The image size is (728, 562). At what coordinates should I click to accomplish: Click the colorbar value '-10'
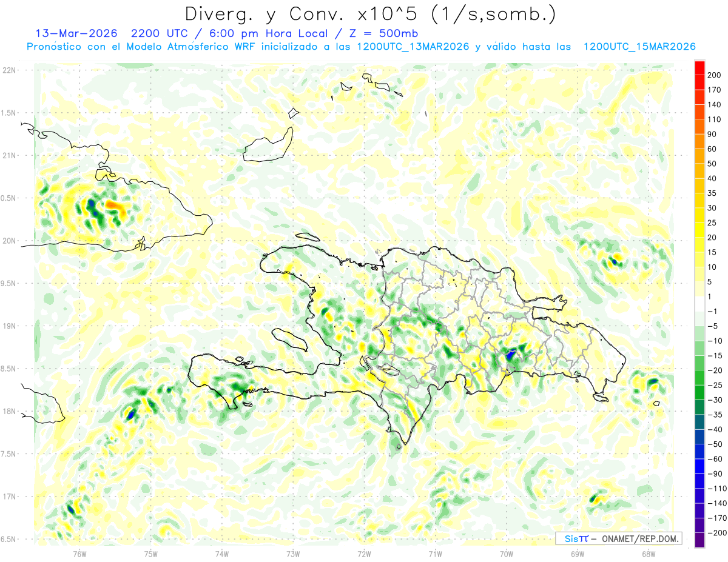[716, 341]
